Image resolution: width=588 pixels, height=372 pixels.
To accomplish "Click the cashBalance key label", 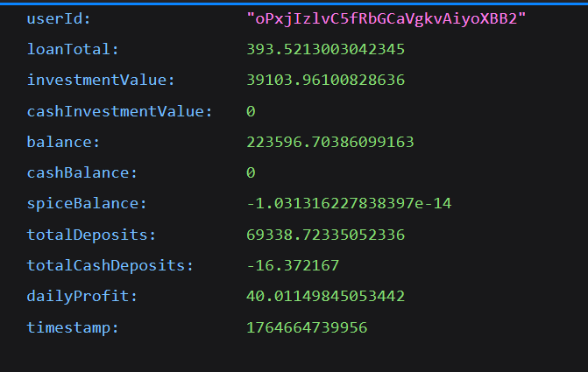I will pyautogui.click(x=82, y=172).
